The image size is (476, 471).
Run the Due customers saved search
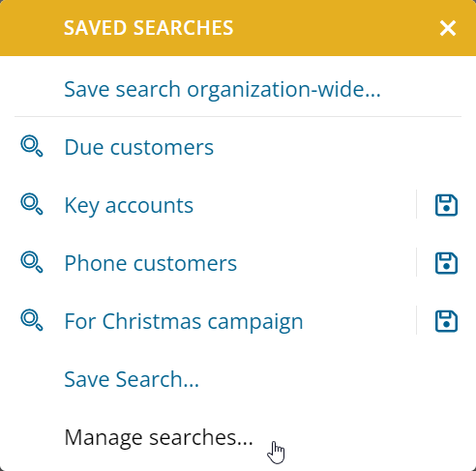click(139, 147)
